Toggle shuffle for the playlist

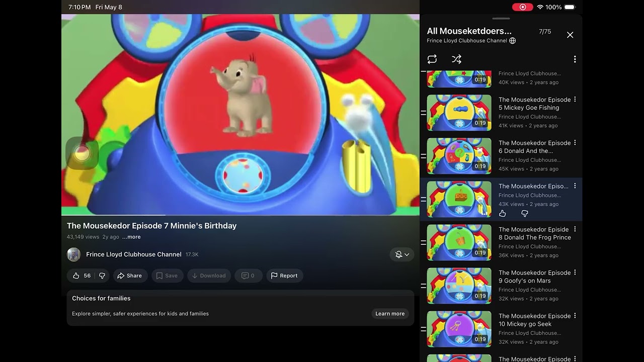(456, 59)
